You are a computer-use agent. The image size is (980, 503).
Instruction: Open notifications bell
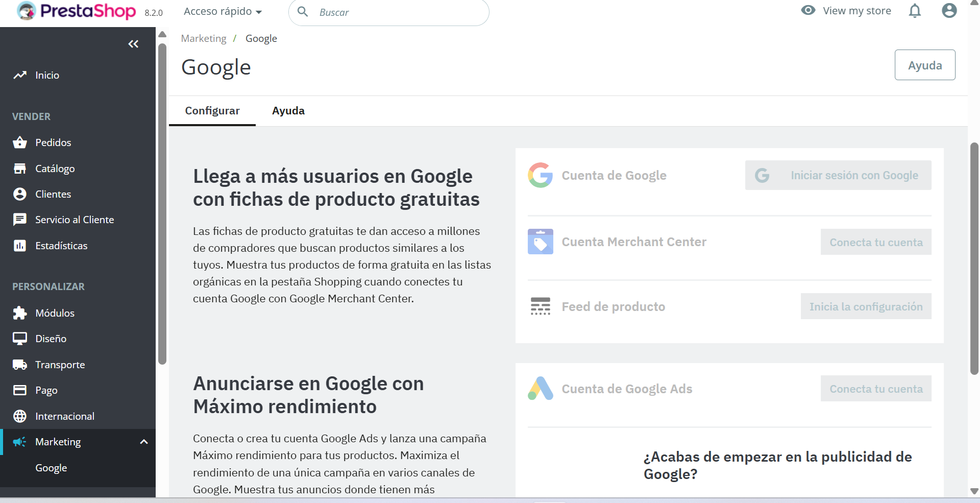tap(915, 11)
